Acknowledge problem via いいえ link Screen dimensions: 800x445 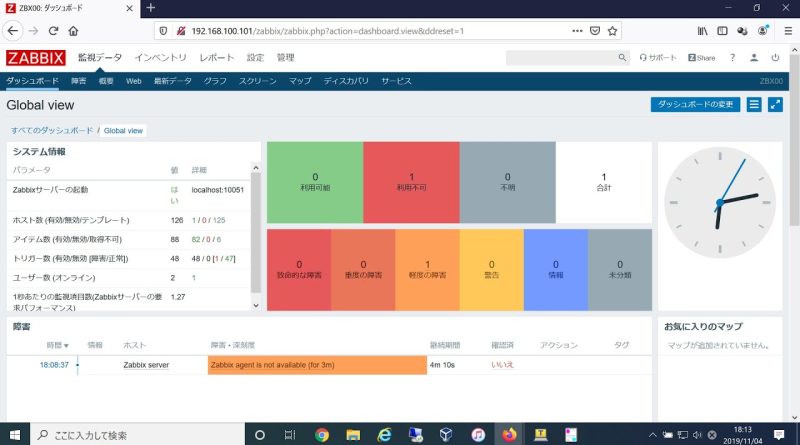502,365
